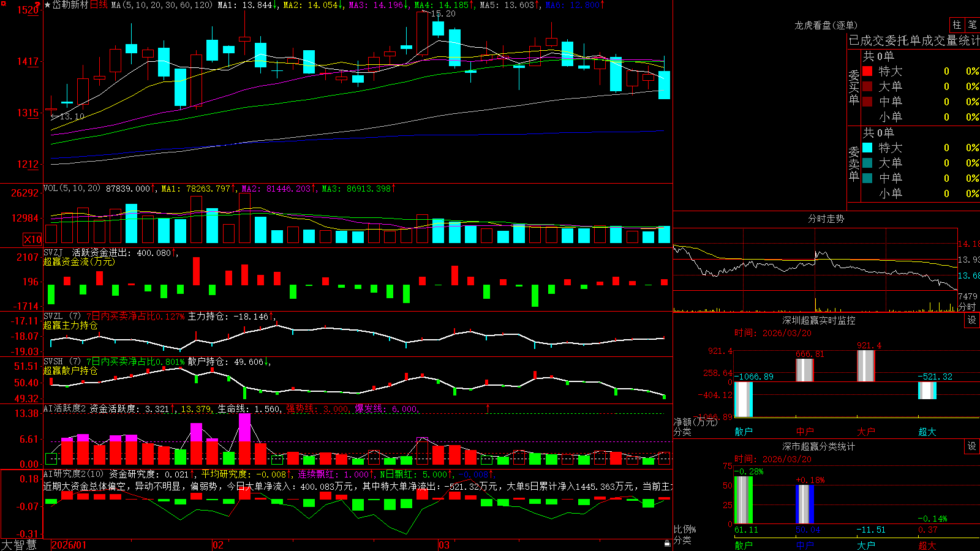Image resolution: width=980 pixels, height=551 pixels.
Task: Click the MA(5,10,20,30,60,120) indicator parameters
Action: (162, 5)
